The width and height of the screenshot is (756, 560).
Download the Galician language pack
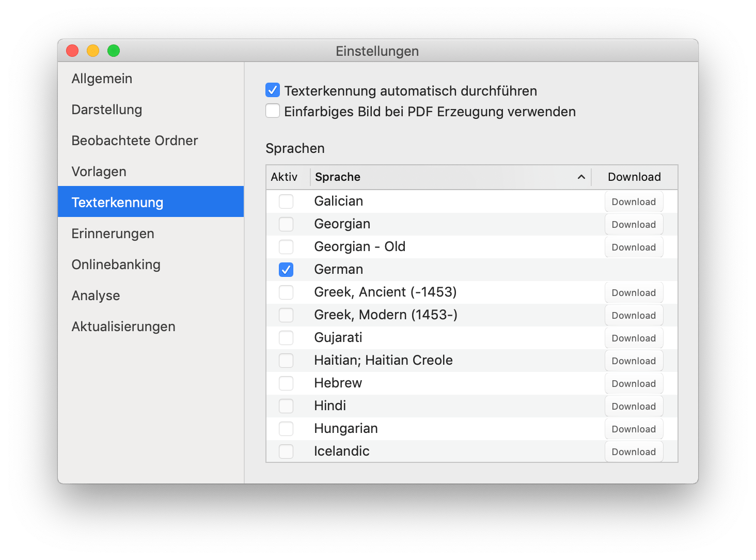click(634, 202)
